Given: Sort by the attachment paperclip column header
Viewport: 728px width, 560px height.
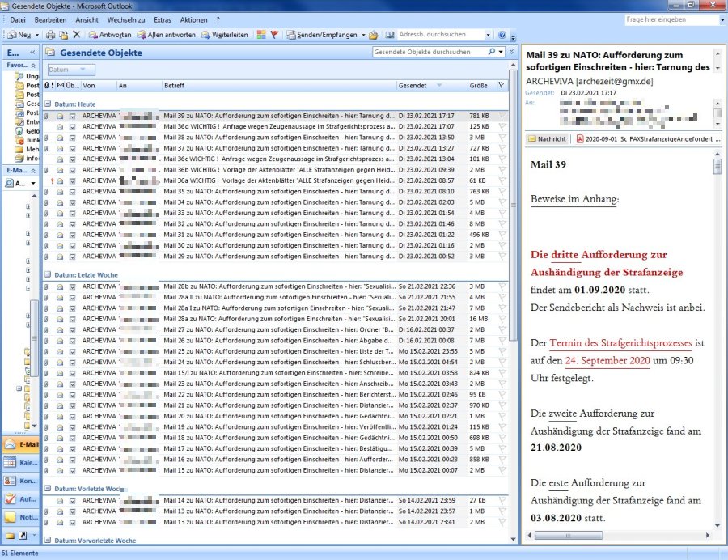Looking at the screenshot, I should tap(46, 86).
